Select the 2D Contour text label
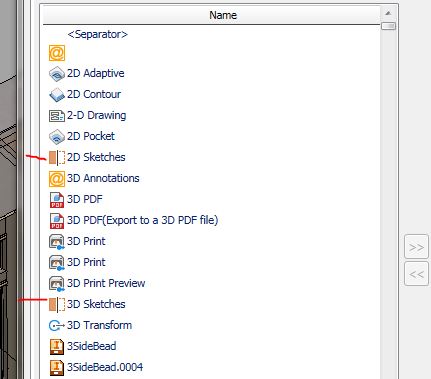Viewport: 431px width, 379px height. coord(94,94)
